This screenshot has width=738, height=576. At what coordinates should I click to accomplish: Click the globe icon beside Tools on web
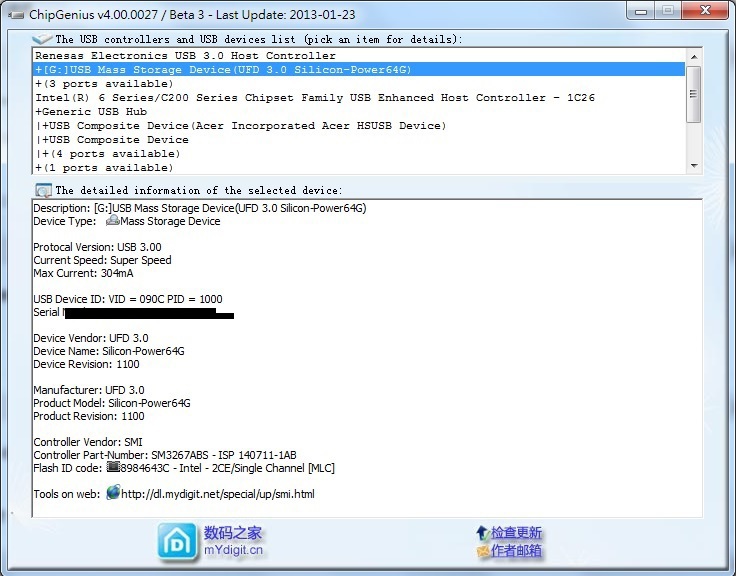(x=113, y=493)
